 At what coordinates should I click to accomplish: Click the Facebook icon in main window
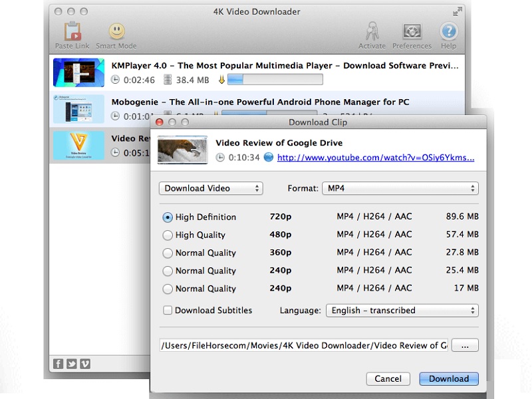(x=58, y=364)
